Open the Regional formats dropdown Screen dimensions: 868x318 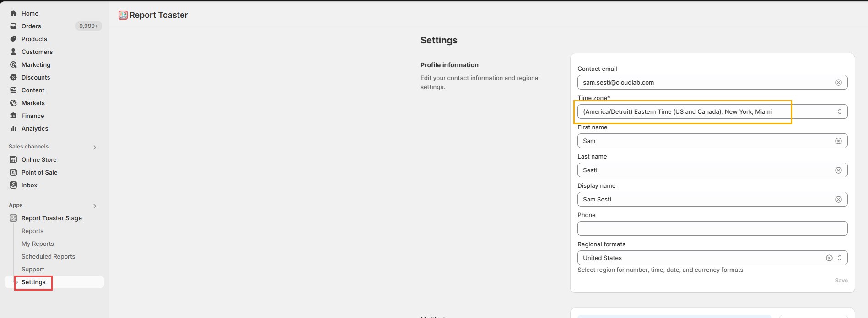point(840,258)
